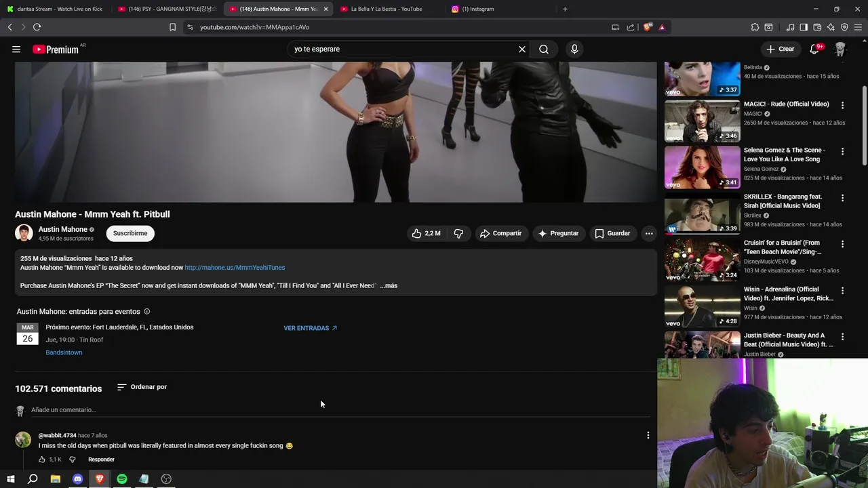Open the Bandsintown link
The image size is (868, 488).
pos(64,352)
